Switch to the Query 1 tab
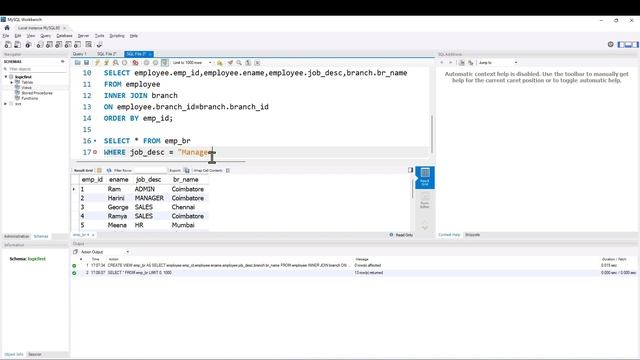The width and height of the screenshot is (640, 360). coord(80,54)
